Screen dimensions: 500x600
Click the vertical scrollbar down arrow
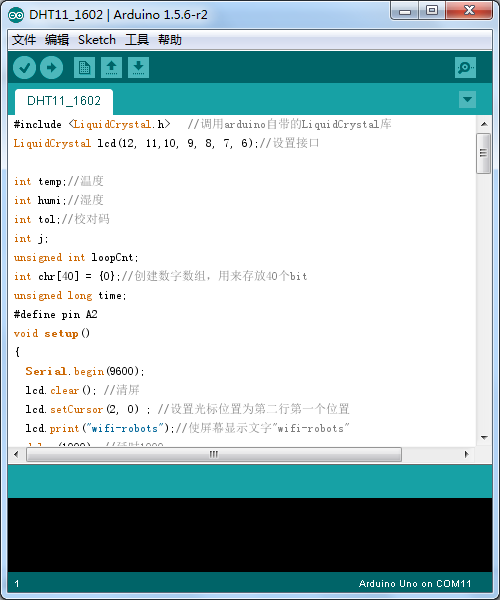[x=484, y=437]
